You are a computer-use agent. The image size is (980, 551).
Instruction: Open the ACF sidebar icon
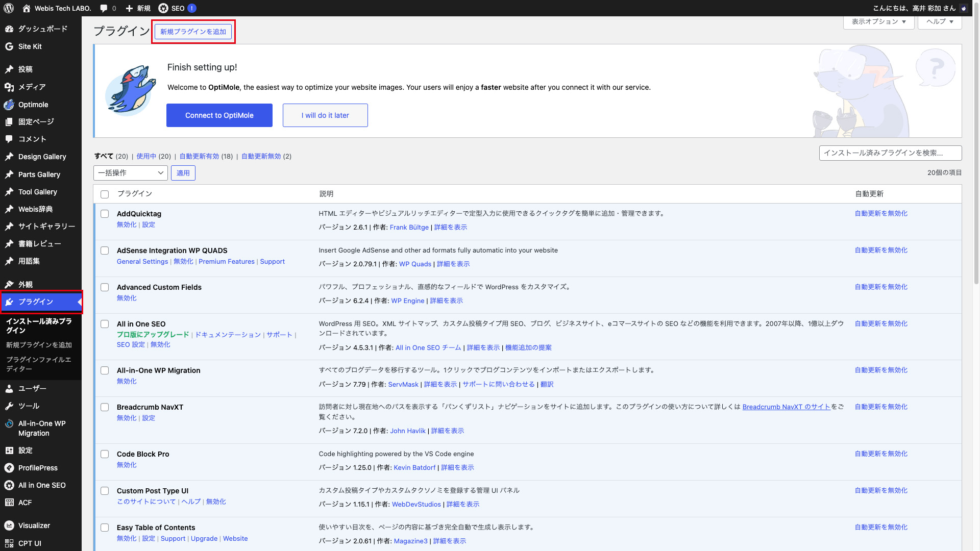(x=9, y=503)
